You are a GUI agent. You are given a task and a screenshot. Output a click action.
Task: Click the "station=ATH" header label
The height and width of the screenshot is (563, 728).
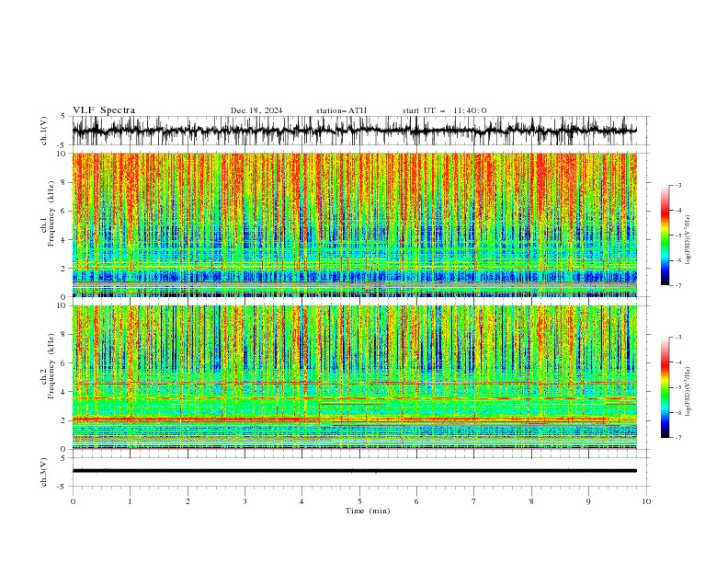pos(341,110)
